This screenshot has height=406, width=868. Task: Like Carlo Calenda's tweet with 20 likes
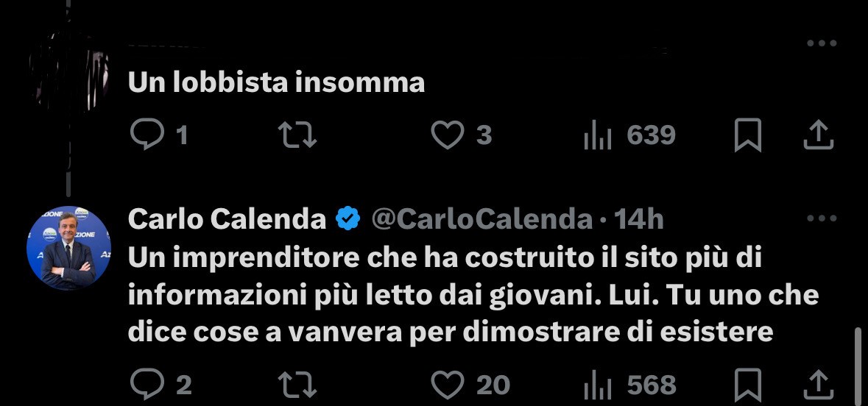448,385
